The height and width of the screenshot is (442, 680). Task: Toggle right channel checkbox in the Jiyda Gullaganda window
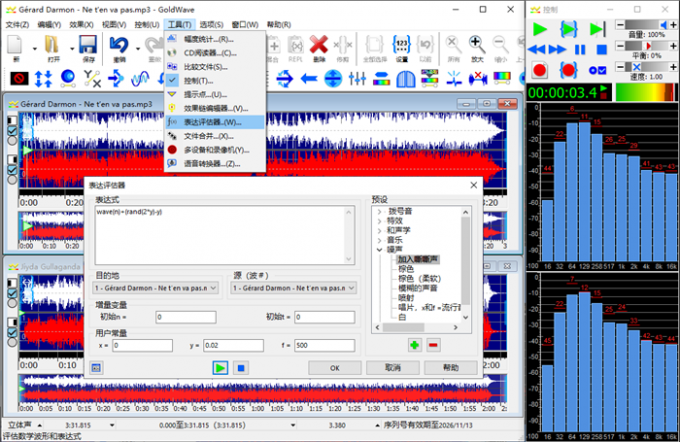(x=12, y=332)
